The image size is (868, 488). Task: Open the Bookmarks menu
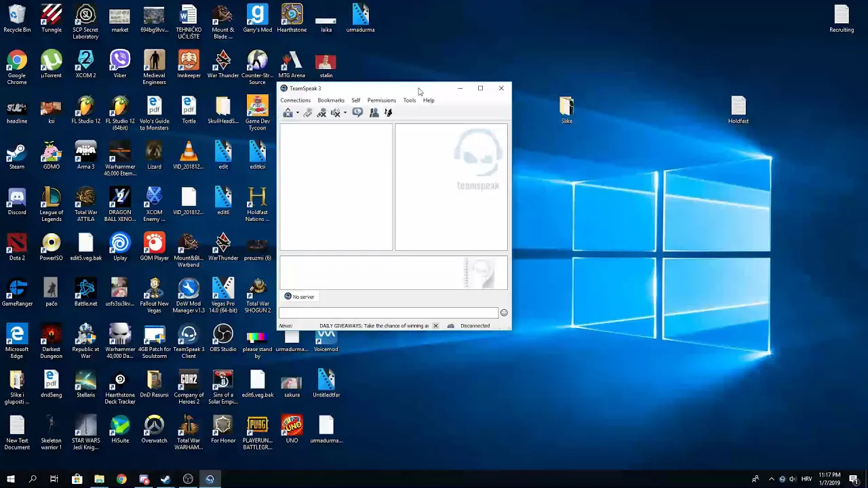331,100
